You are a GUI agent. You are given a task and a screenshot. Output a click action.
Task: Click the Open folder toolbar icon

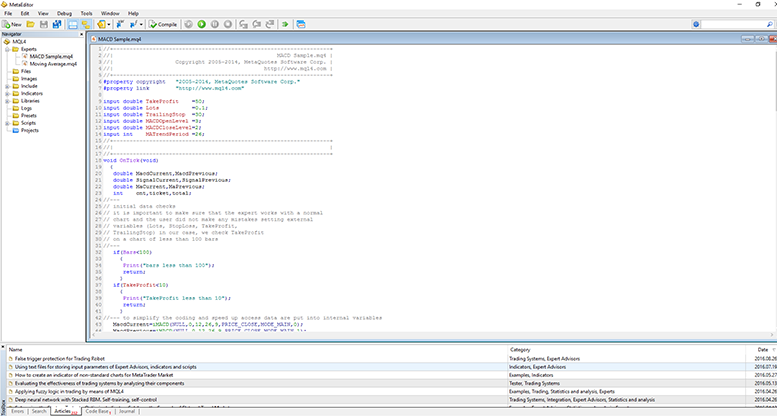click(x=32, y=23)
